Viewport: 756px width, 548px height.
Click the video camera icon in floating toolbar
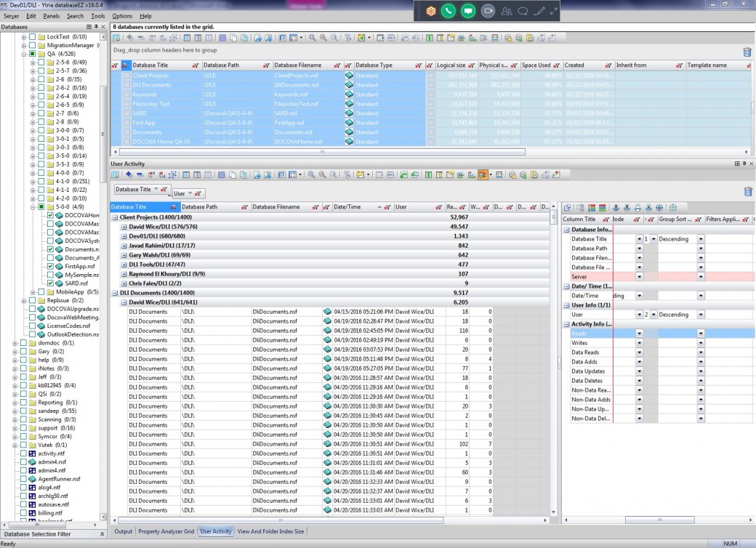[x=487, y=11]
